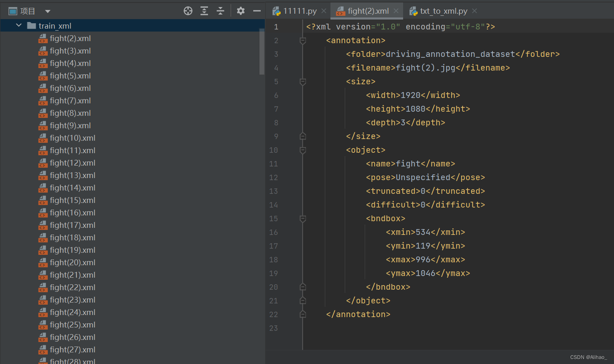Screen dimensions: 614x364
Task: Collapse the annotation element fold at line 2
Action: pos(302,40)
